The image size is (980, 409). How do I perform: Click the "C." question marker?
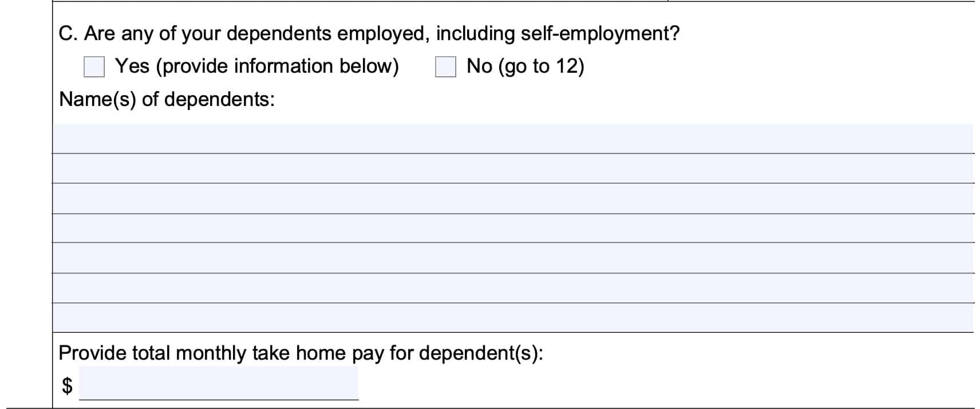(x=68, y=34)
